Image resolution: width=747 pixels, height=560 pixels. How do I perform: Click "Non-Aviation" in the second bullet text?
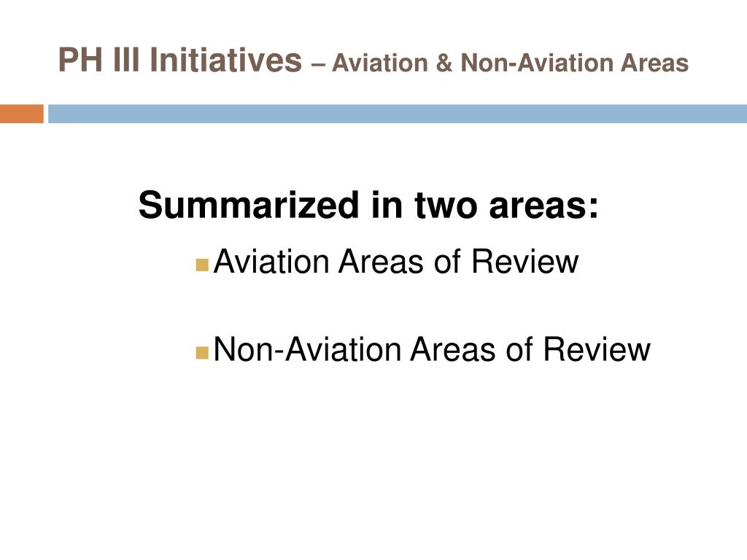(x=308, y=349)
